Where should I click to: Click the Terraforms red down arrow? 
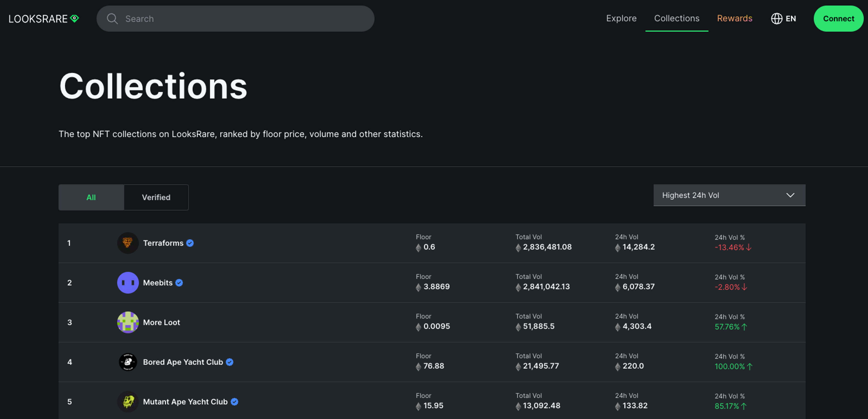[x=749, y=247]
